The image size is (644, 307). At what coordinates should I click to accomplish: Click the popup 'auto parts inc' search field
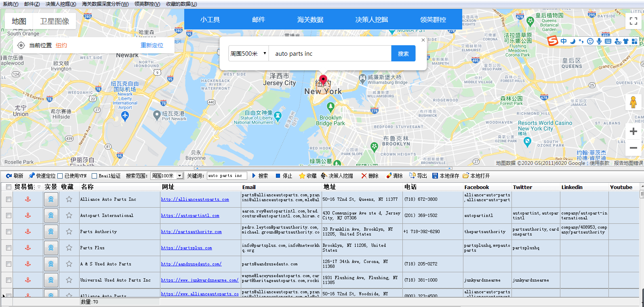click(x=330, y=53)
